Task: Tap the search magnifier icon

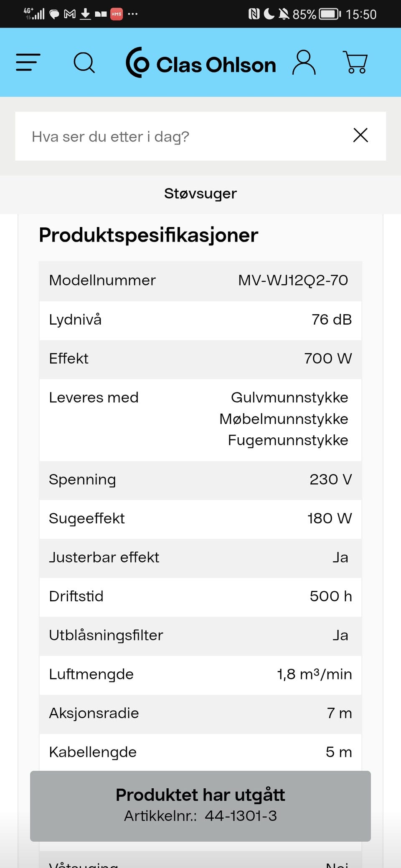Action: tap(84, 63)
